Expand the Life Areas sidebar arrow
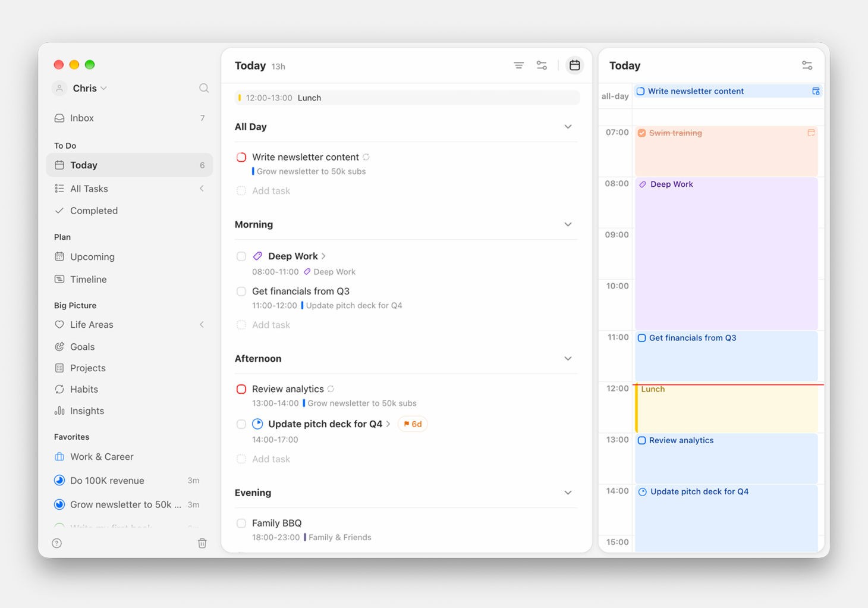 pos(202,324)
